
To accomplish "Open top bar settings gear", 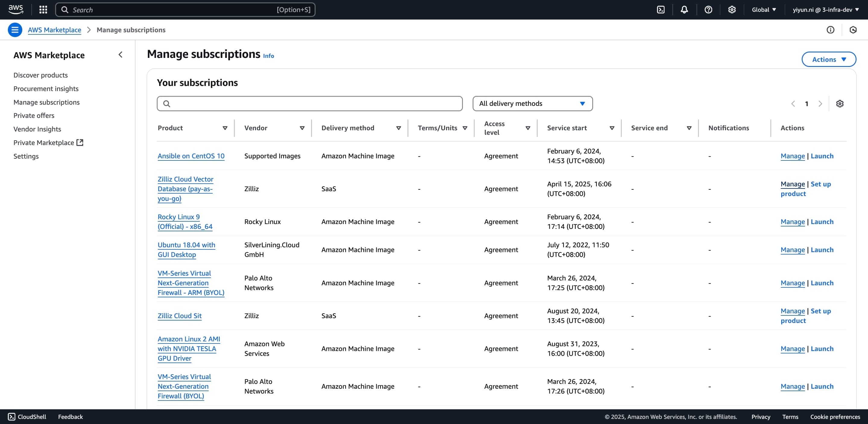I will pos(732,9).
